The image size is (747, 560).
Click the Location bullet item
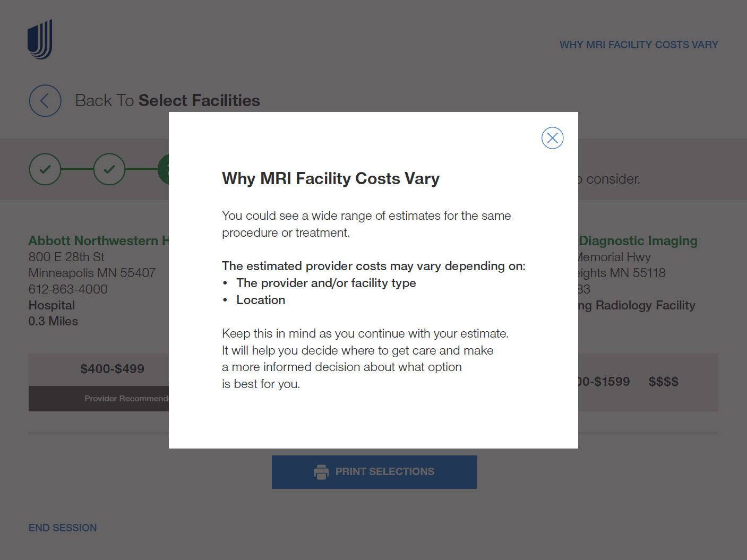(261, 300)
